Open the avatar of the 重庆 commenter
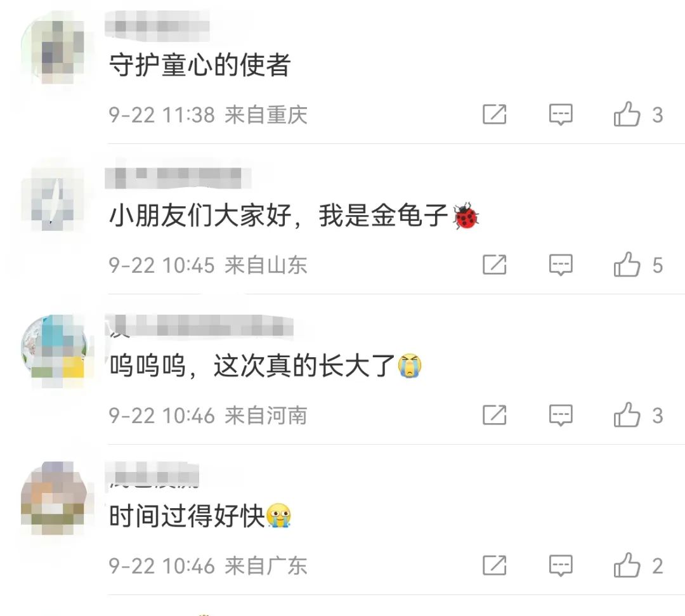 [54, 48]
